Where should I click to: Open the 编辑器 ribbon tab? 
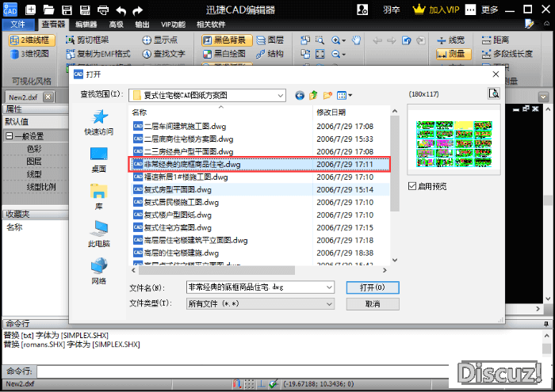pos(86,25)
